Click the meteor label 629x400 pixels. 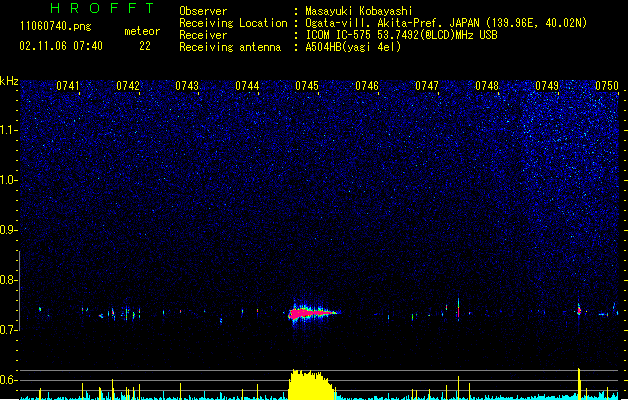point(142,31)
